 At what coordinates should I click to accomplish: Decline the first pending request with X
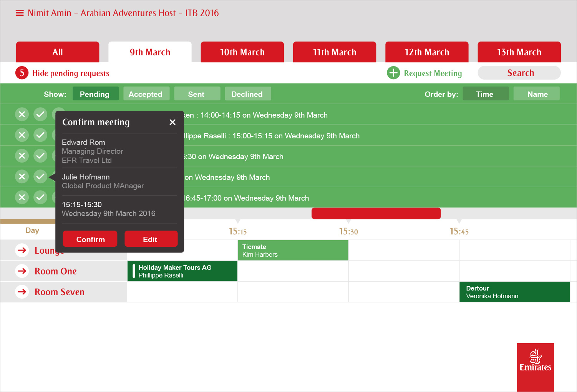(x=22, y=114)
